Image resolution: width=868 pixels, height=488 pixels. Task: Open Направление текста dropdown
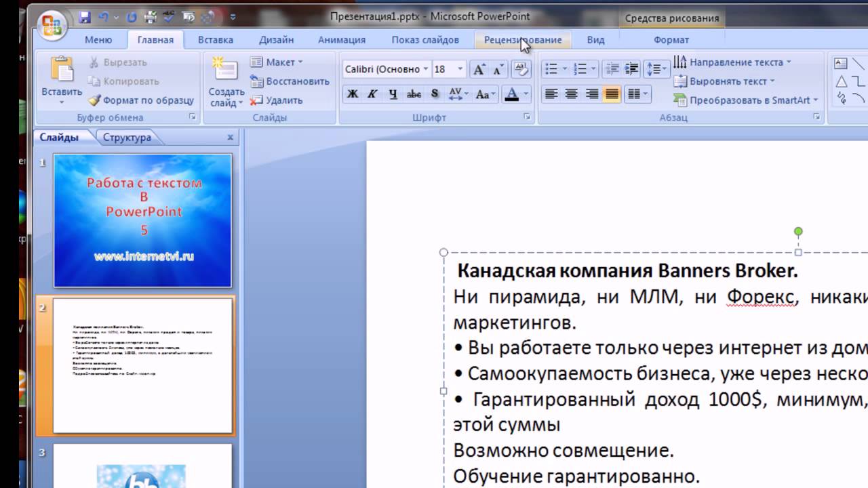pos(733,62)
